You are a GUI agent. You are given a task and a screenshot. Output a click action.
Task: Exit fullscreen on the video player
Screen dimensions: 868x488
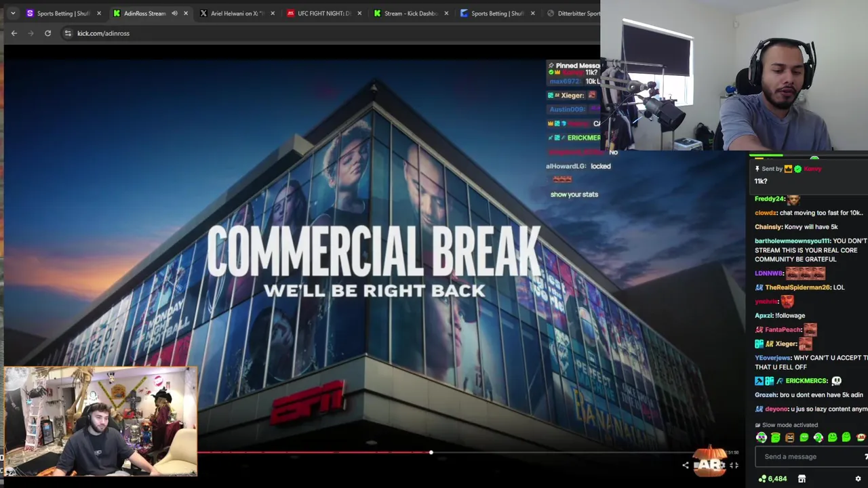(734, 465)
